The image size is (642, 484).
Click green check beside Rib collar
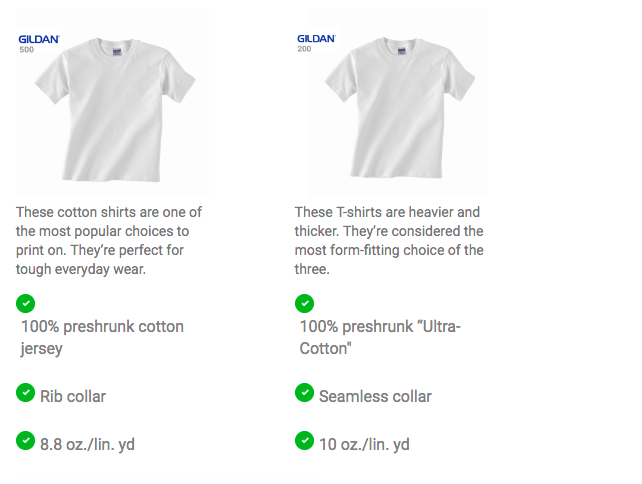[25, 393]
